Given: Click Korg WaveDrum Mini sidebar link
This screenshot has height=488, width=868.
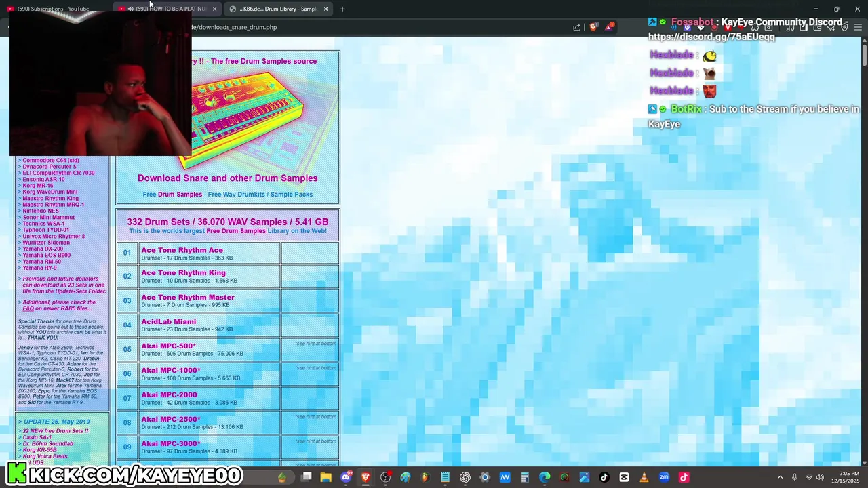Looking at the screenshot, I should (x=50, y=192).
